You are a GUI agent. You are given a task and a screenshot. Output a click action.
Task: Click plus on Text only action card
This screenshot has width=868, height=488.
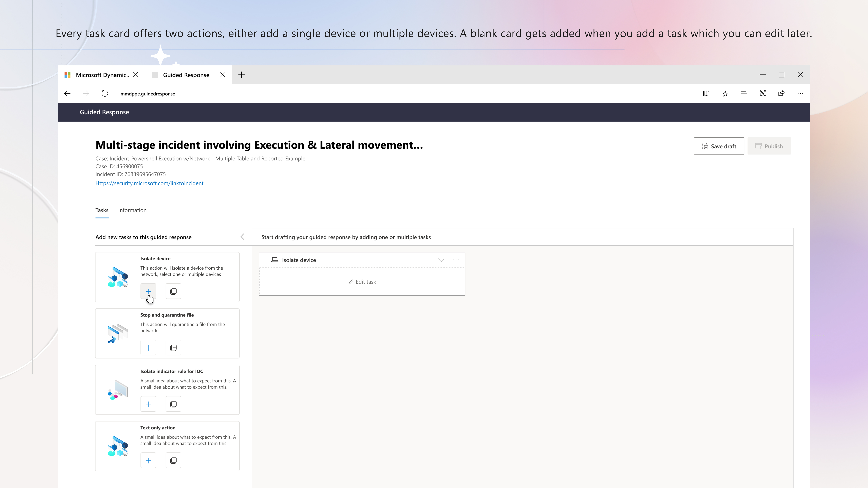(148, 460)
